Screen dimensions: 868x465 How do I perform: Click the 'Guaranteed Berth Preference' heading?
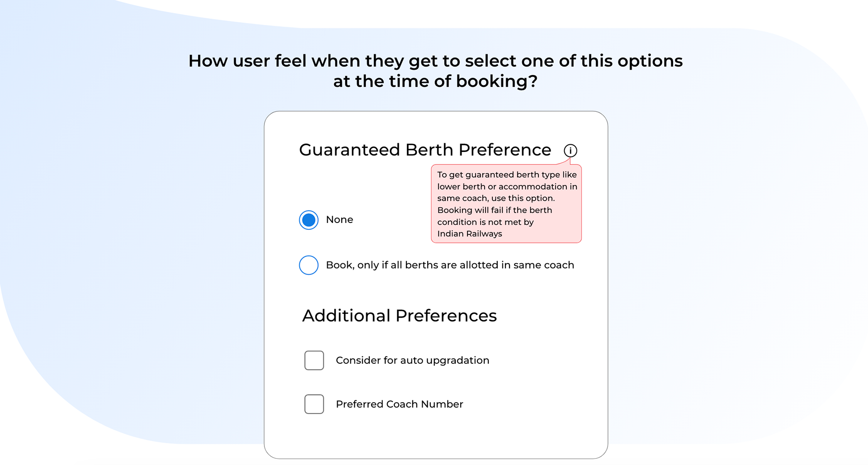[x=425, y=150]
